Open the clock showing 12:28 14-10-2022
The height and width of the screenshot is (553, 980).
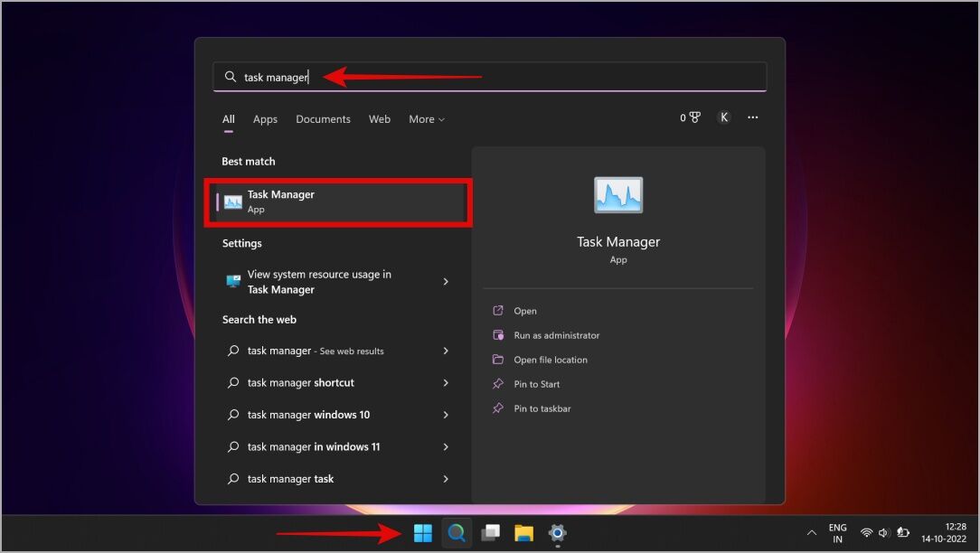(x=944, y=533)
